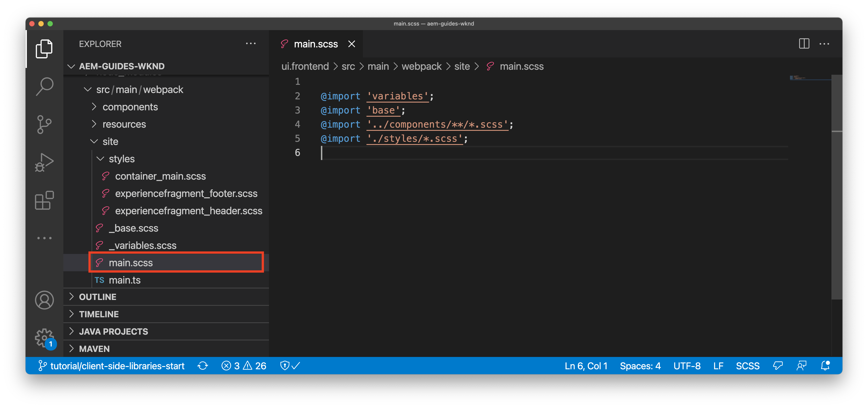Split the editor to the right

tap(804, 44)
